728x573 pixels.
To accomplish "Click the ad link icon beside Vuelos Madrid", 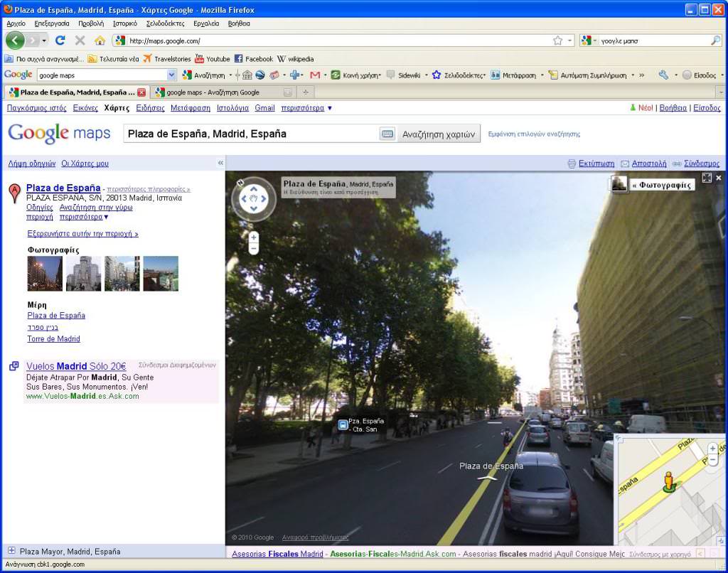I will tap(14, 366).
